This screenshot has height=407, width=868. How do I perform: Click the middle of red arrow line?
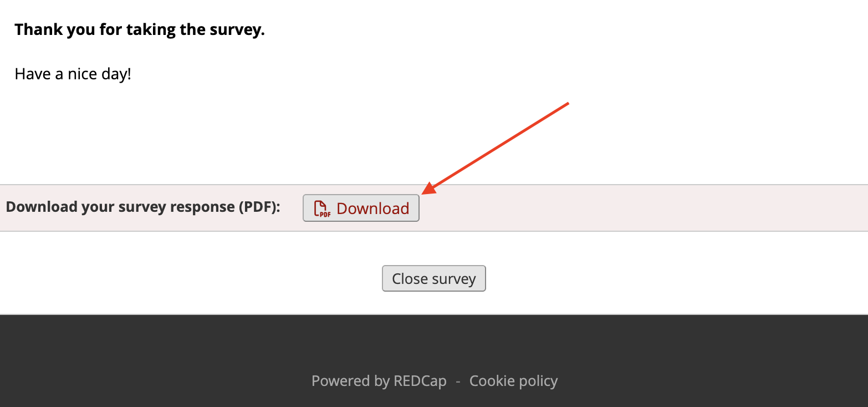click(497, 148)
